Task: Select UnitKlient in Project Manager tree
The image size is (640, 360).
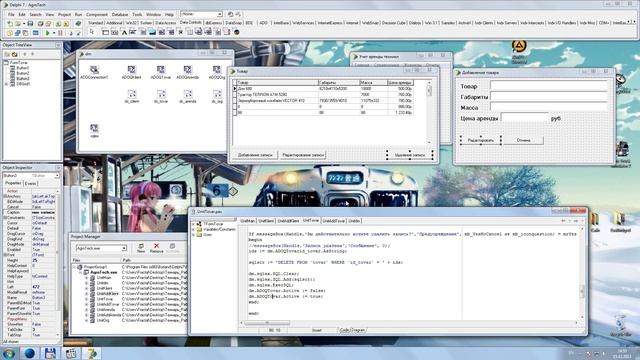Action: click(104, 288)
